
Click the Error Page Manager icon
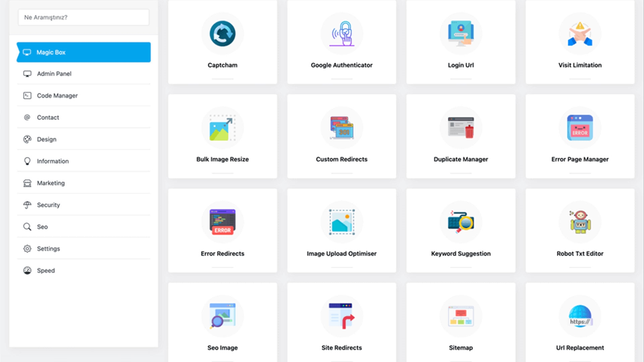point(580,128)
